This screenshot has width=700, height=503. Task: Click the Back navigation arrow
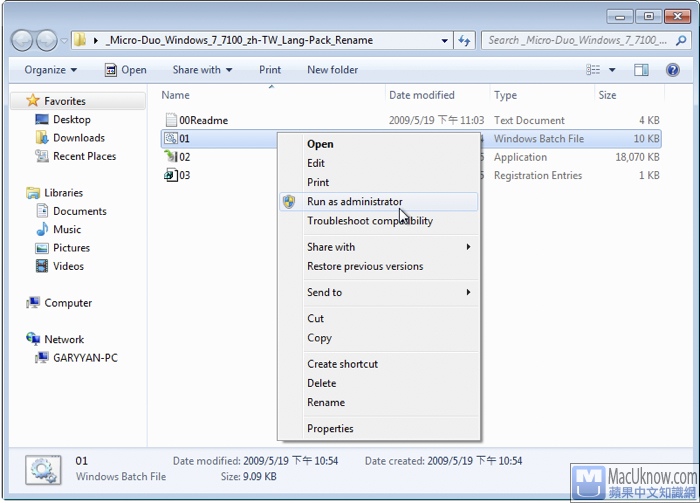(x=22, y=41)
